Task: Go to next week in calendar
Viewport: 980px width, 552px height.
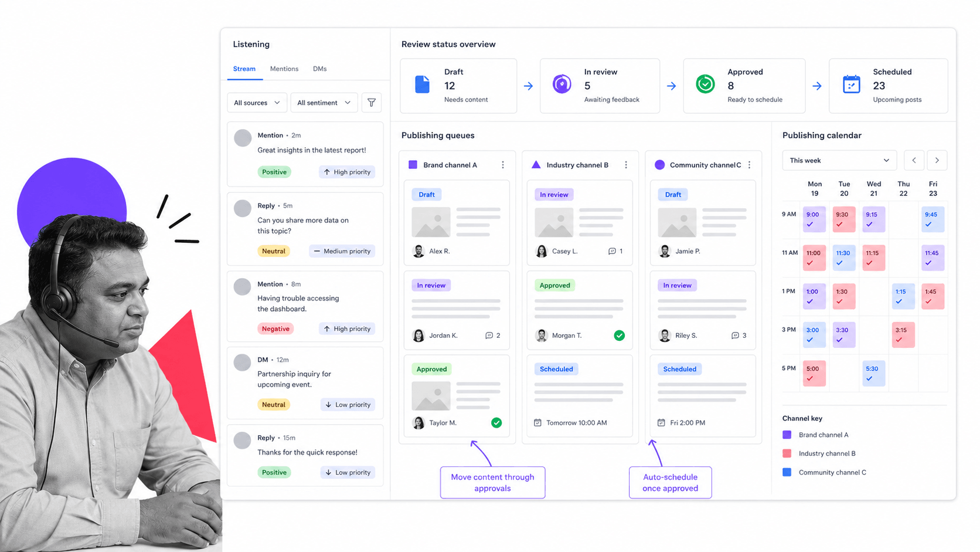Action: 937,160
